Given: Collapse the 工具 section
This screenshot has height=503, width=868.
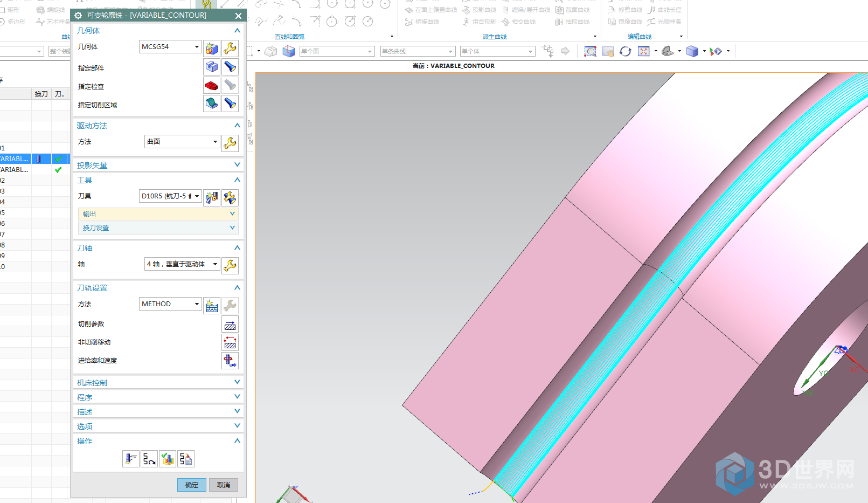Looking at the screenshot, I should [x=237, y=180].
